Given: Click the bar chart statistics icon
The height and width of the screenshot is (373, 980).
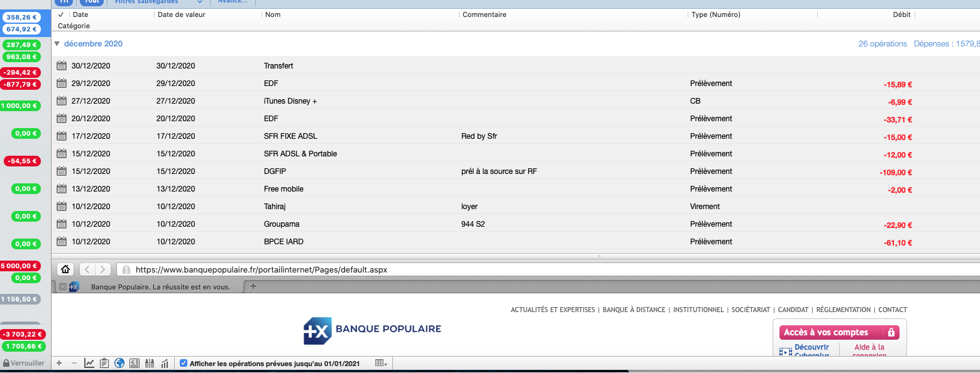Looking at the screenshot, I should (x=165, y=363).
